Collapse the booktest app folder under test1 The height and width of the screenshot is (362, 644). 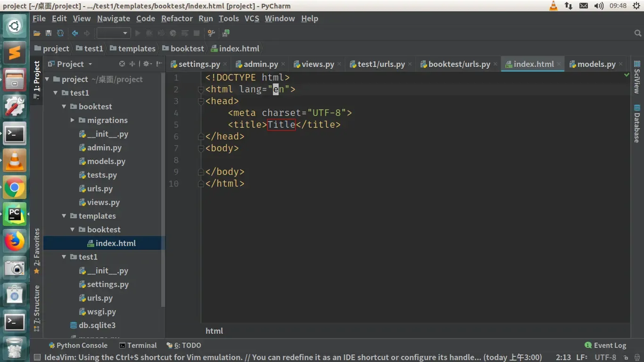point(64,107)
